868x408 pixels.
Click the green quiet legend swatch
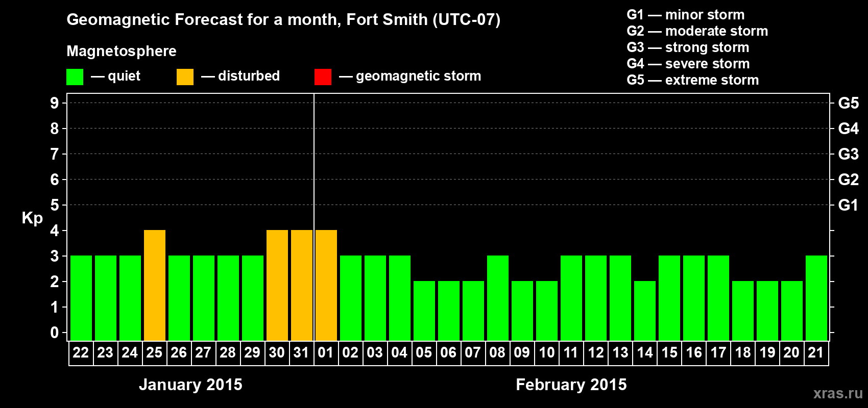[75, 77]
